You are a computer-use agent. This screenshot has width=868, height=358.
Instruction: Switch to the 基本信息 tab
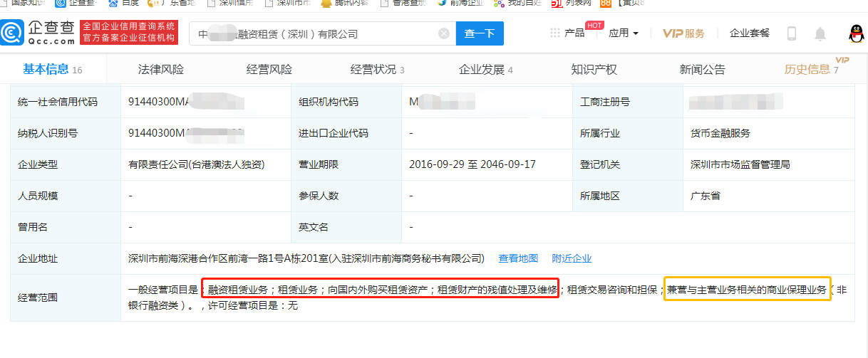pyautogui.click(x=53, y=69)
